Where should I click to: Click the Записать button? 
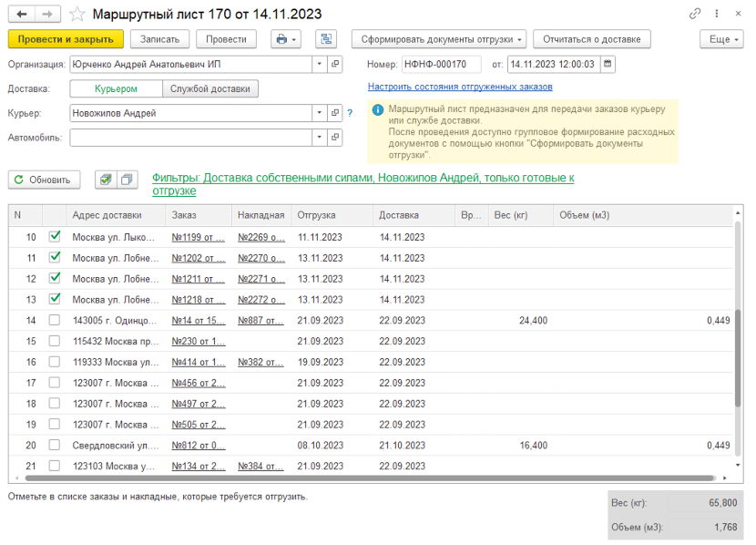(159, 39)
